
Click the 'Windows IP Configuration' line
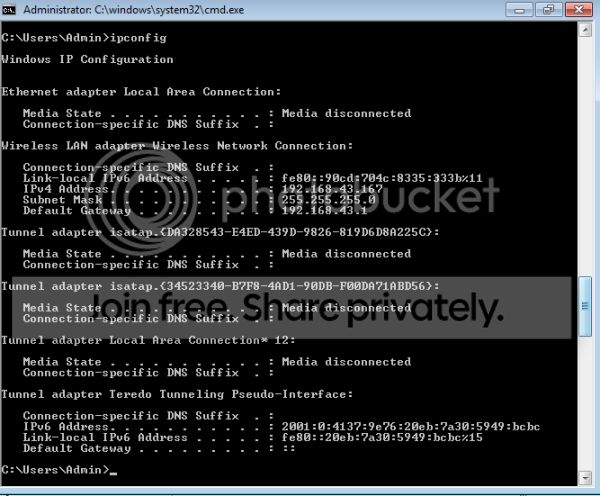87,59
